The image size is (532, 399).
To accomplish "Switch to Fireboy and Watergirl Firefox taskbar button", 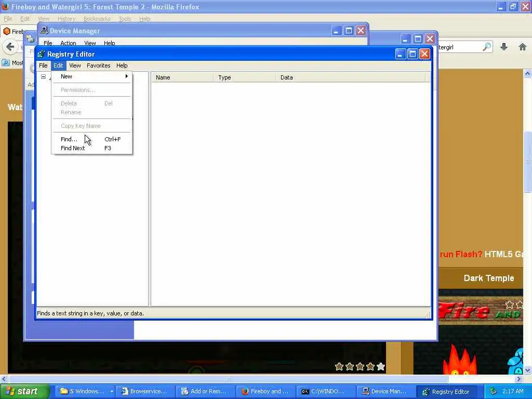I will click(x=265, y=391).
